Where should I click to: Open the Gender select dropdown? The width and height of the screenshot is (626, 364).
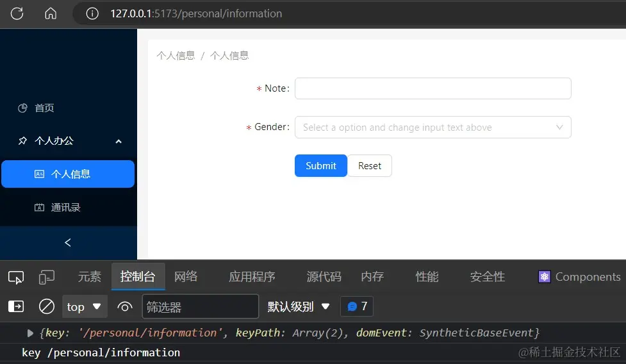[432, 128]
